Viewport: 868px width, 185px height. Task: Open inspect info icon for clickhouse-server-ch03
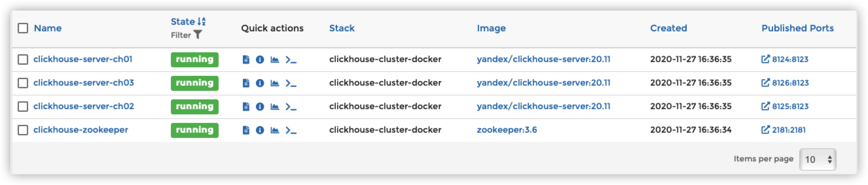[x=260, y=83]
